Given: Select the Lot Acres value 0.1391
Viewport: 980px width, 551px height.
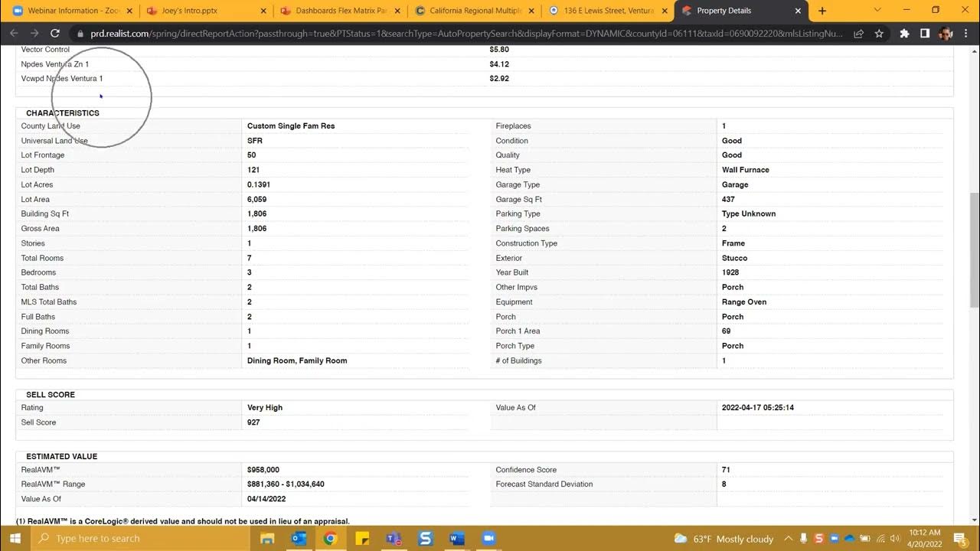Looking at the screenshot, I should (x=259, y=185).
